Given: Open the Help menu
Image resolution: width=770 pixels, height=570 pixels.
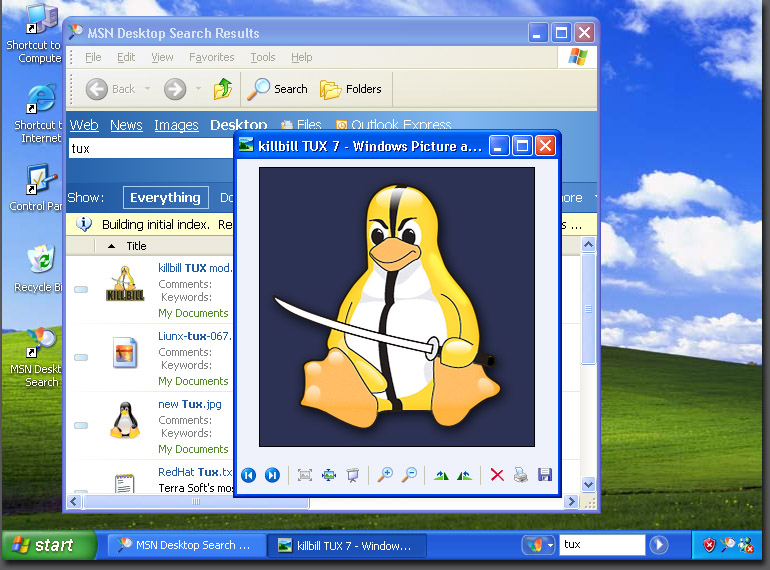Looking at the screenshot, I should pos(302,57).
